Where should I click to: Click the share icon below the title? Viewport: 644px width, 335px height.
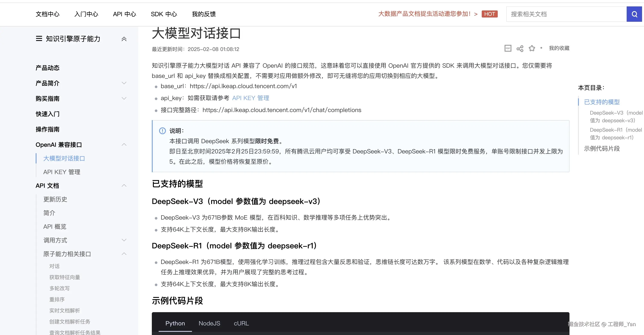point(520,48)
